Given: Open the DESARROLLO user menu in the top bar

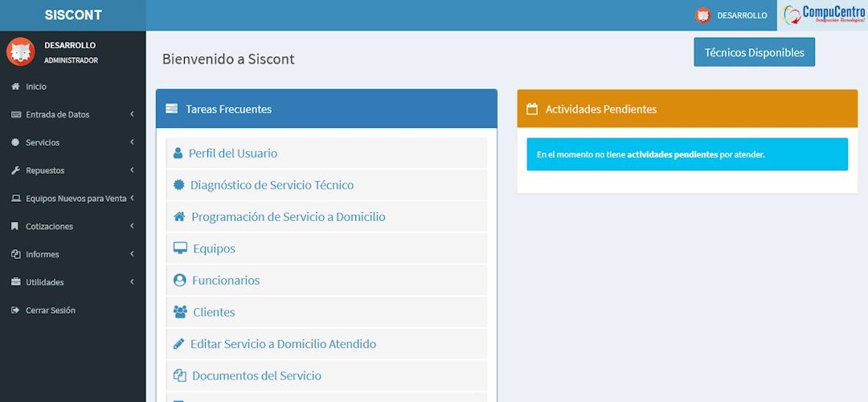Looking at the screenshot, I should tap(731, 15).
